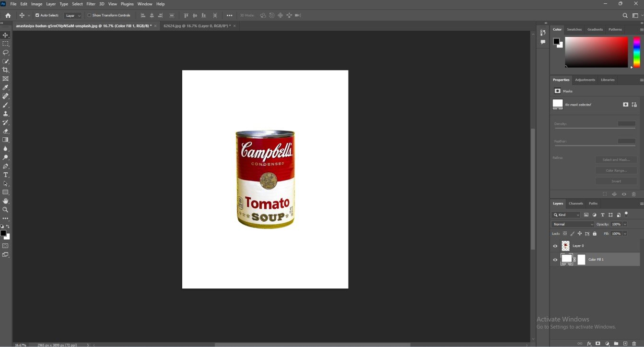Screen dimensions: 644x347
Task: Click Add vector mask icon in Properties
Action: 634,104
